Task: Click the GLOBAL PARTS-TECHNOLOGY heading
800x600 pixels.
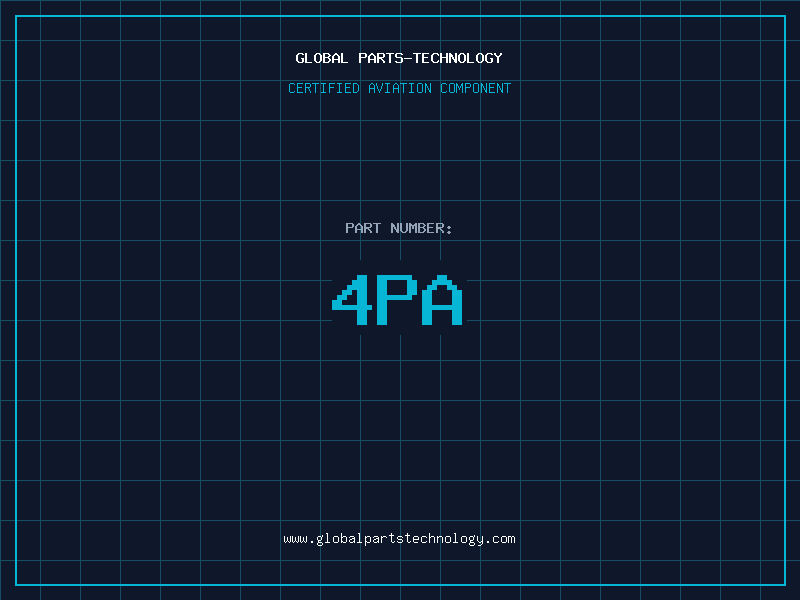Action: [399, 58]
